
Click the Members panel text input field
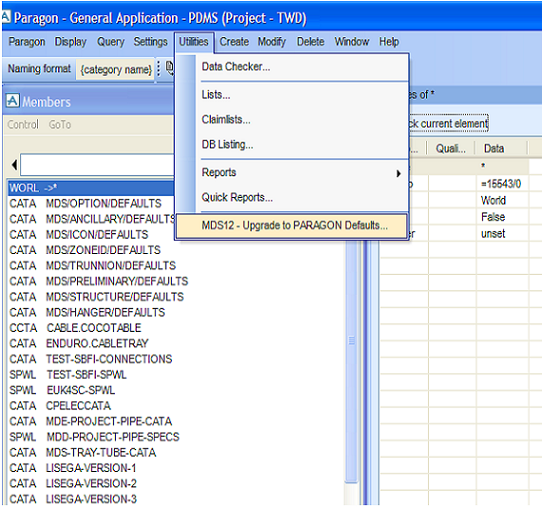tap(97, 165)
